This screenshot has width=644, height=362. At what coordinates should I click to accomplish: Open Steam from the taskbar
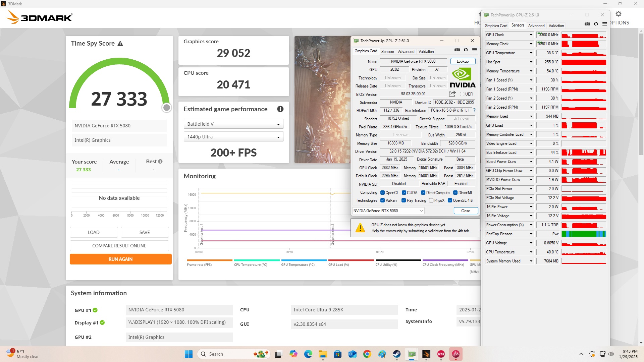tap(396, 354)
